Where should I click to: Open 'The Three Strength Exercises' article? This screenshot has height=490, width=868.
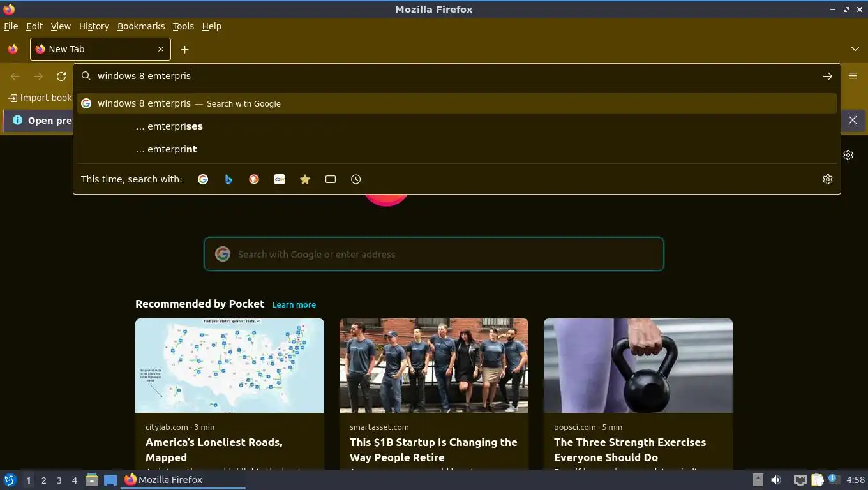tap(630, 450)
